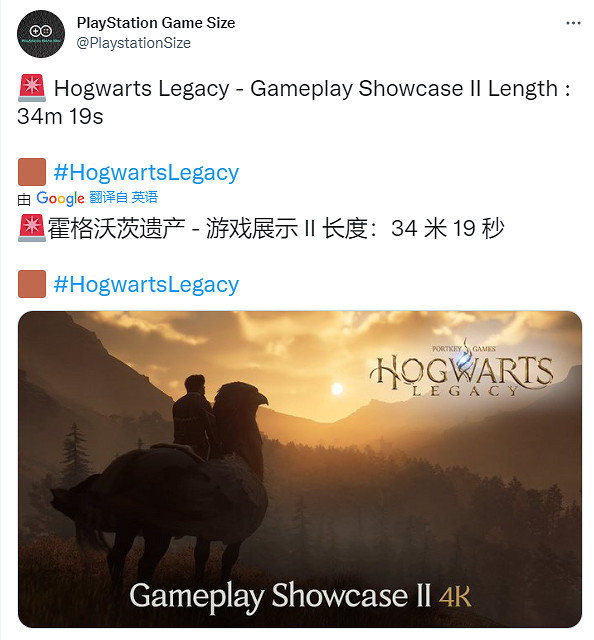Click the rider on hippogriff in image
The image size is (594, 640).
click(x=194, y=416)
